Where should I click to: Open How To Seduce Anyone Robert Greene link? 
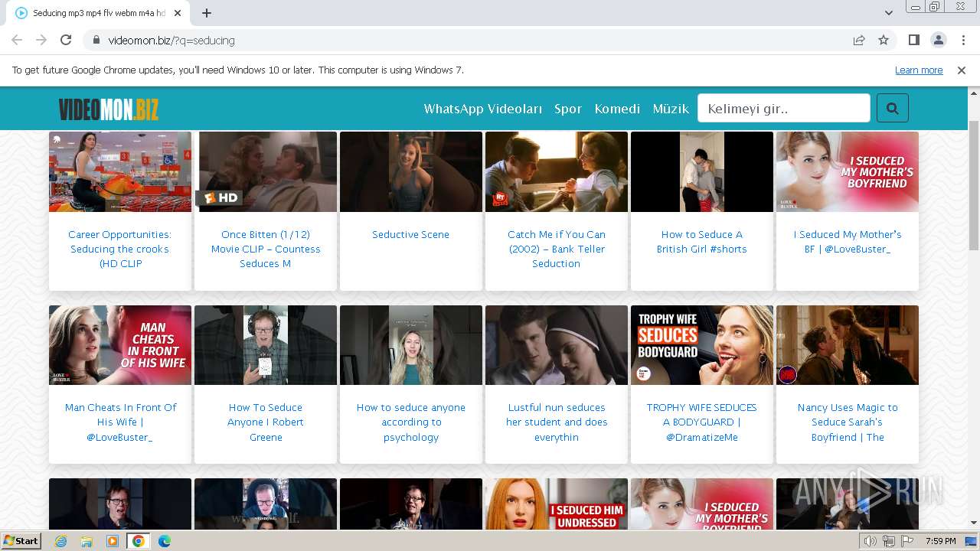point(266,422)
